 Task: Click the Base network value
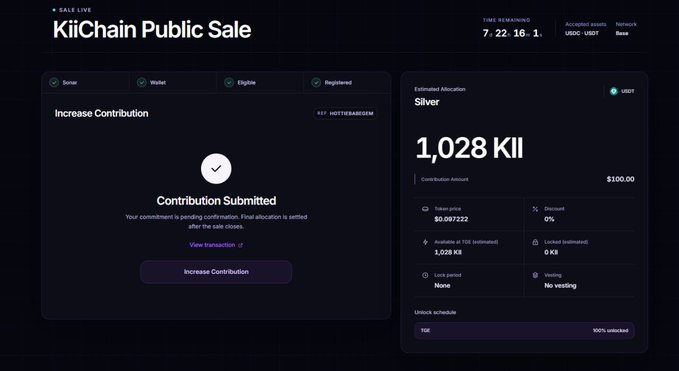(621, 33)
